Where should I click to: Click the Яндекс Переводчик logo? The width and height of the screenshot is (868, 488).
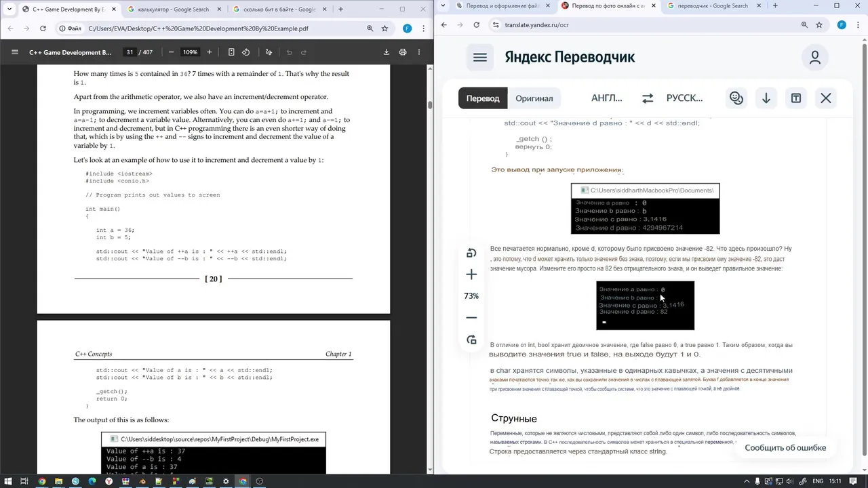click(570, 58)
